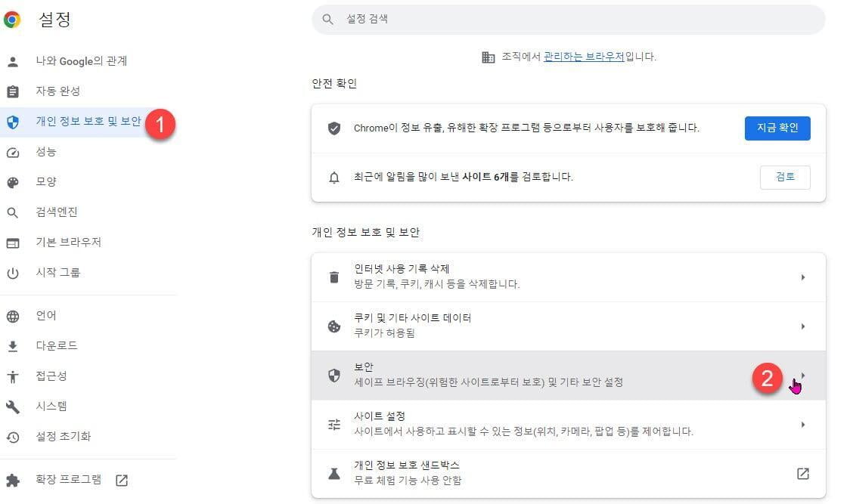This screenshot has height=504, width=853.
Task: Open the 사이트 설정 chevron arrow
Action: tap(803, 425)
